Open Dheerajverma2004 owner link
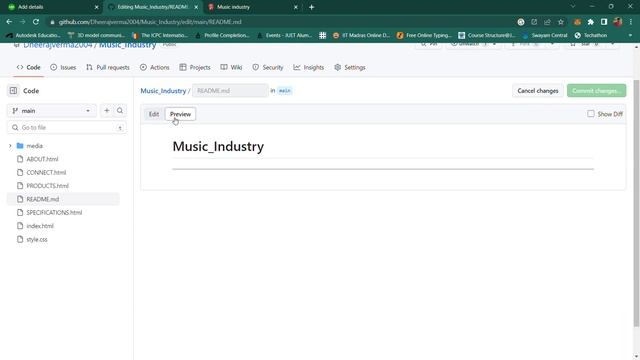Viewport: 640px width, 360px height. [58, 45]
